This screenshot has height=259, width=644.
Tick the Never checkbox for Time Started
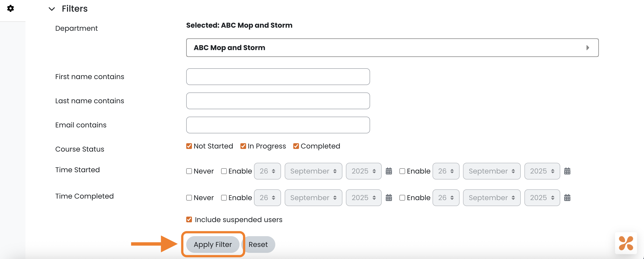[189, 171]
